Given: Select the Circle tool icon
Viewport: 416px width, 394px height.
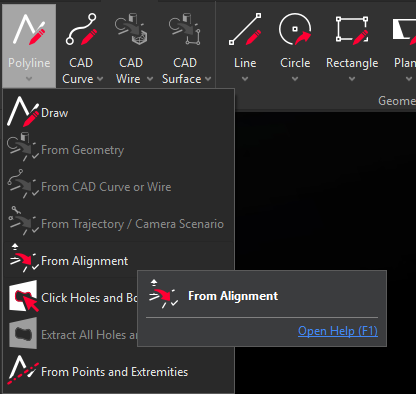Looking at the screenshot, I should pyautogui.click(x=295, y=29).
